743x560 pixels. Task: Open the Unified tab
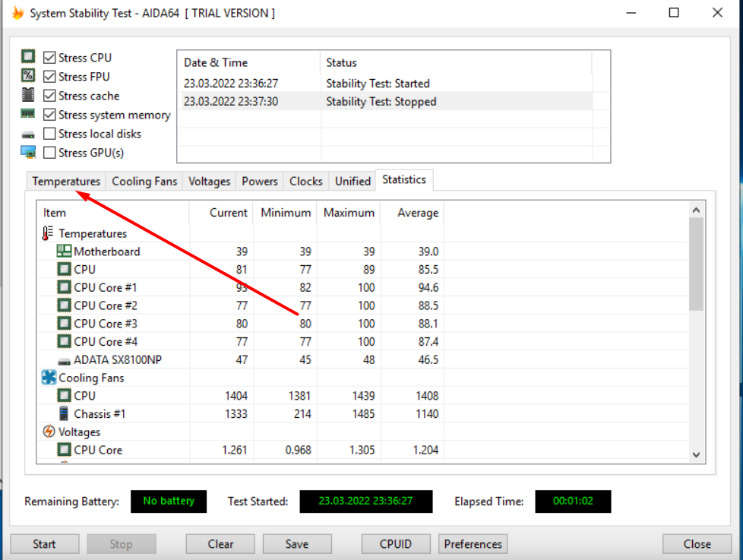(x=353, y=182)
